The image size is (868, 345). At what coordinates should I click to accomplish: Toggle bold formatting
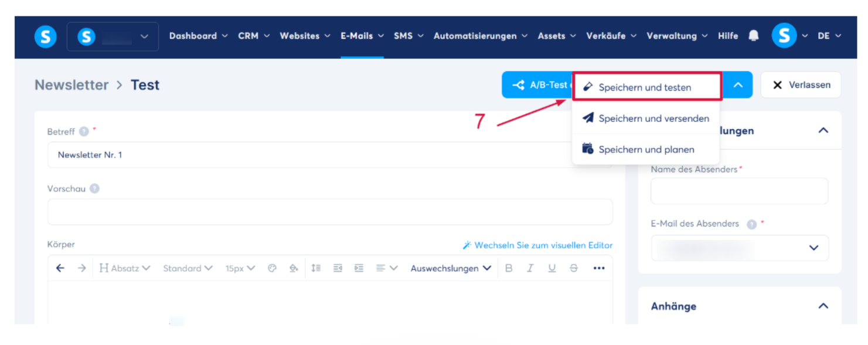pos(509,268)
